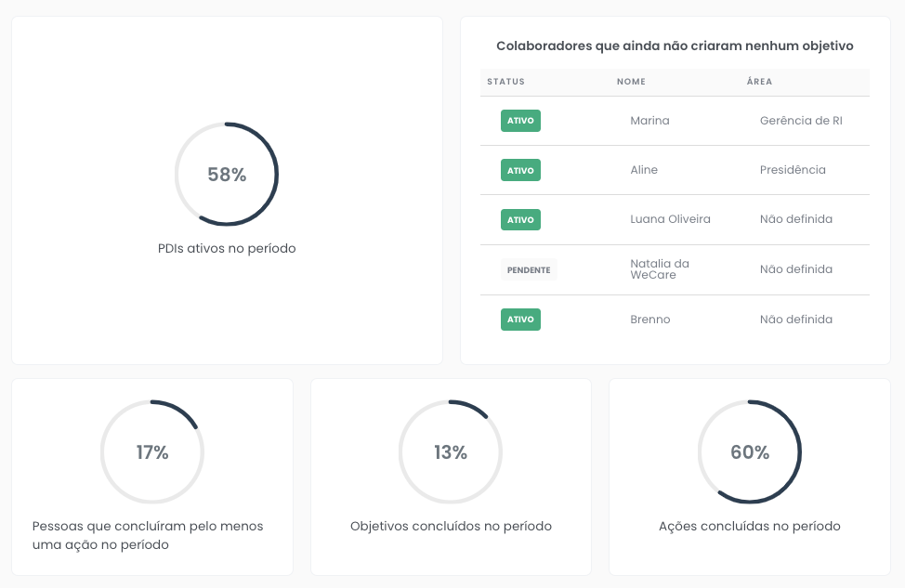Click the 17% progress ring
The width and height of the screenshot is (905, 588).
point(152,452)
